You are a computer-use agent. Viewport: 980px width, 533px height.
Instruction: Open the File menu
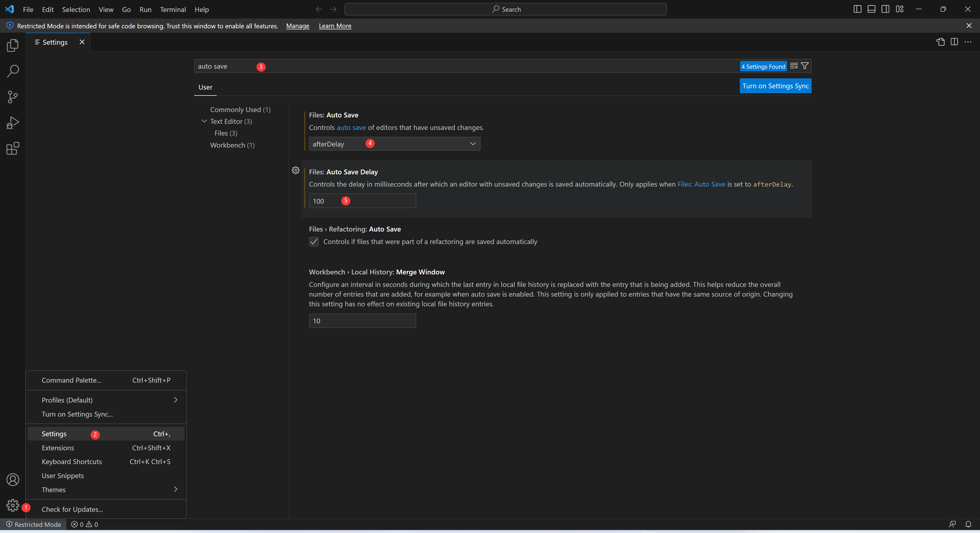tap(28, 9)
